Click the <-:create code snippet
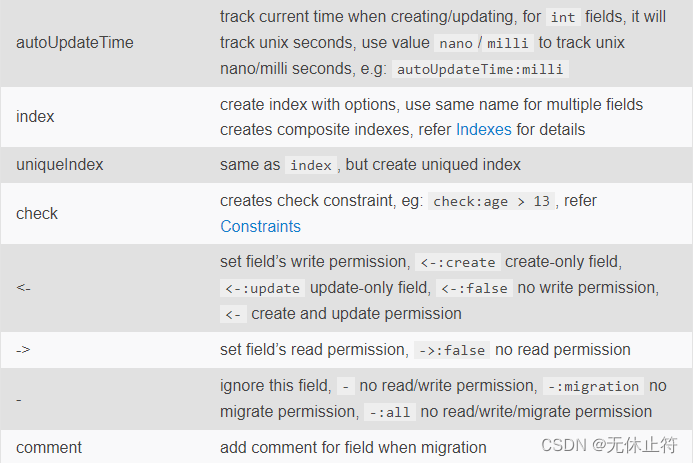Screen dimensions: 693x463 [457, 262]
